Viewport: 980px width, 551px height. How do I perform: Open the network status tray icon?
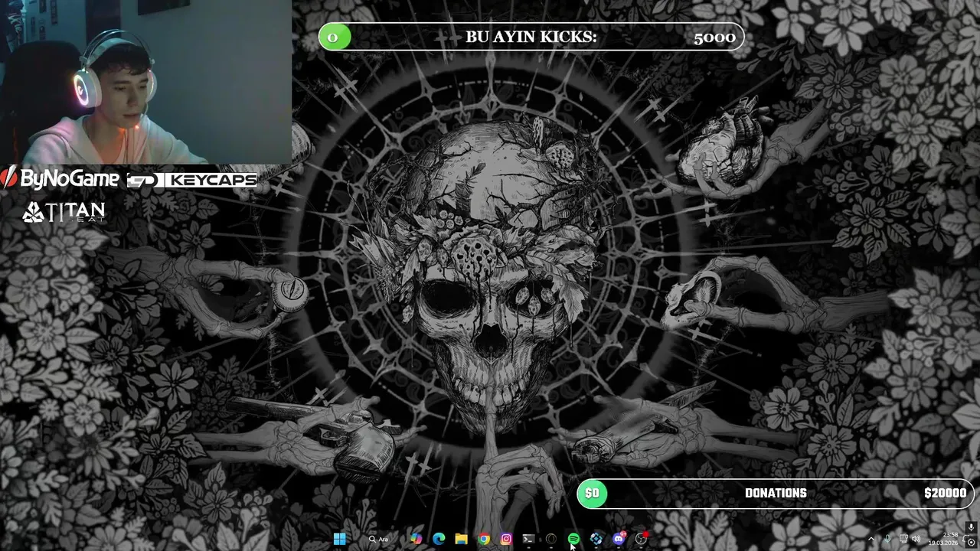tap(903, 539)
